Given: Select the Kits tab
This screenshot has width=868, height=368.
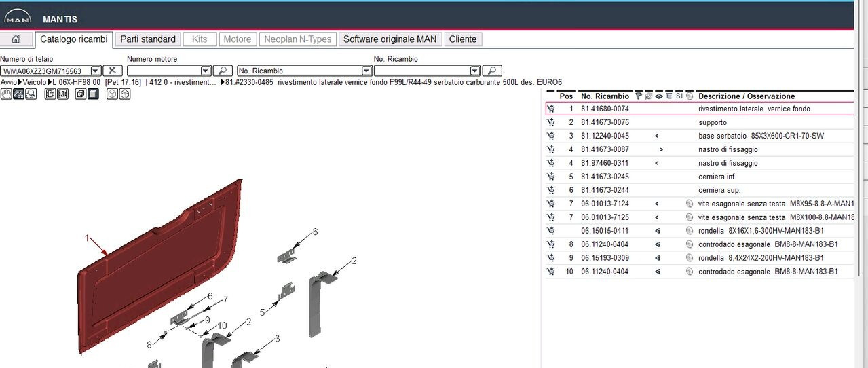Looking at the screenshot, I should 200,39.
